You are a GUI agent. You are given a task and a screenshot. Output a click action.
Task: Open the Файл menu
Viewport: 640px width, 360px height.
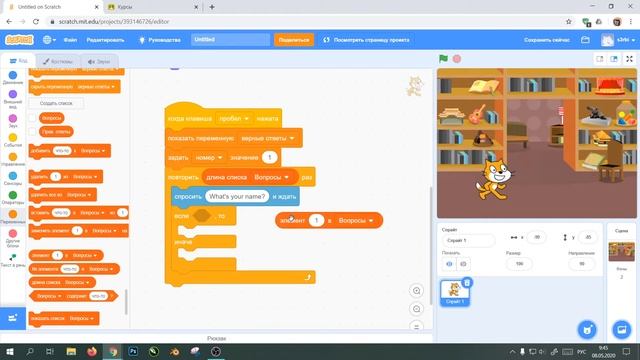(70, 40)
